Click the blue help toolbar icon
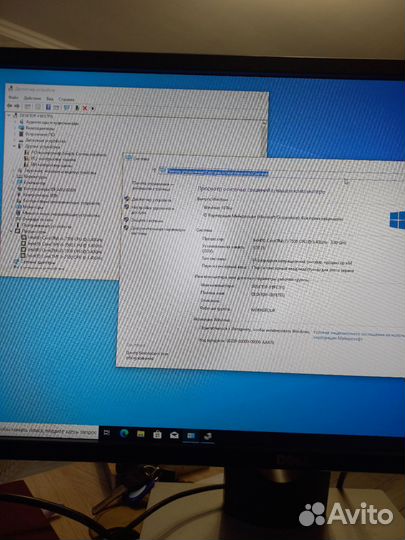The width and height of the screenshot is (405, 540). pos(48,107)
